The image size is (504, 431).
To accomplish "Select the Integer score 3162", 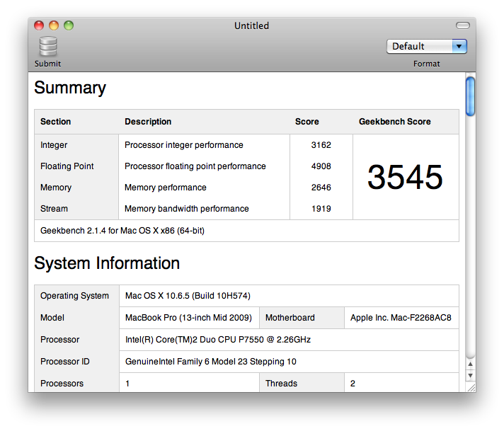I will coord(321,145).
